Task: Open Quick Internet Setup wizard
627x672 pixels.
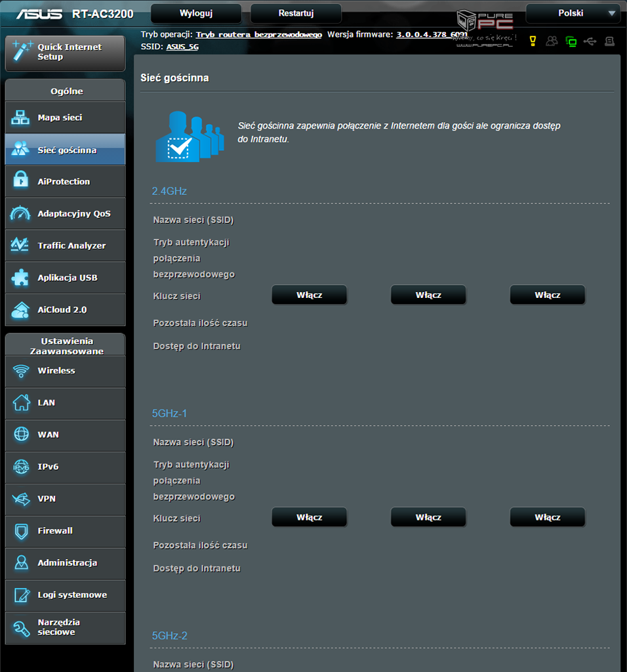Action: (65, 52)
